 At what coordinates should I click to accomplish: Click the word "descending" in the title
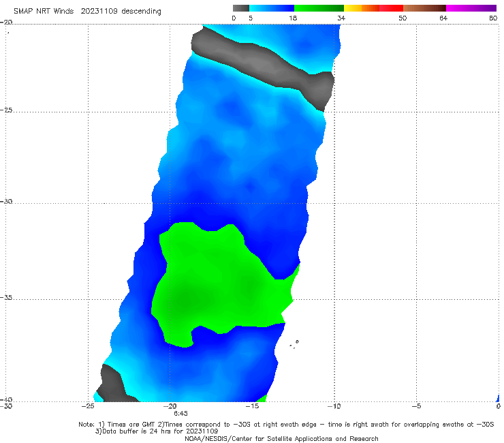point(142,12)
